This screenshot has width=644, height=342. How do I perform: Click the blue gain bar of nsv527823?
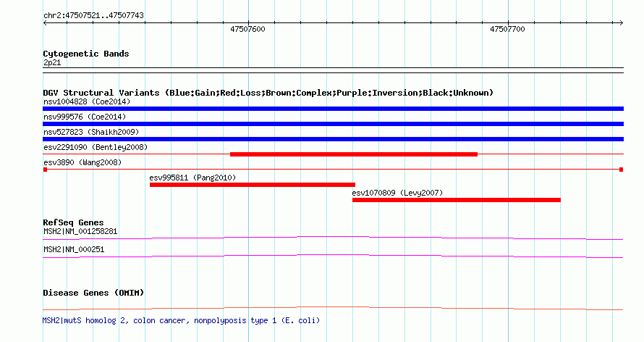333,139
